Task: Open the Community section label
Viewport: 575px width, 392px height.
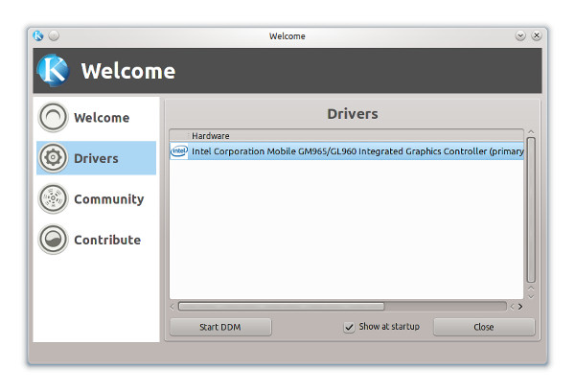Action: coord(108,199)
